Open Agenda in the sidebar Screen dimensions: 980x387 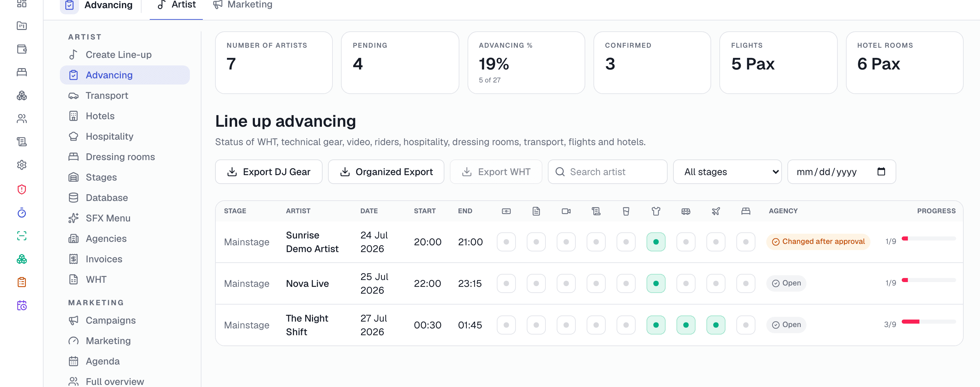click(125, 361)
